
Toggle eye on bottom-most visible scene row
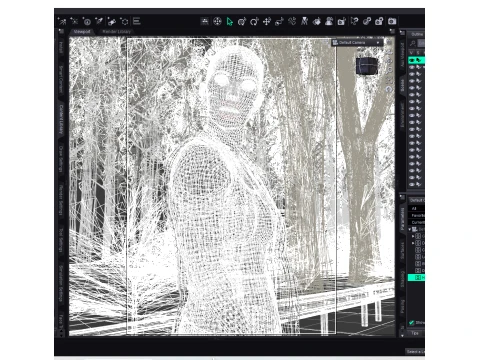(412, 184)
